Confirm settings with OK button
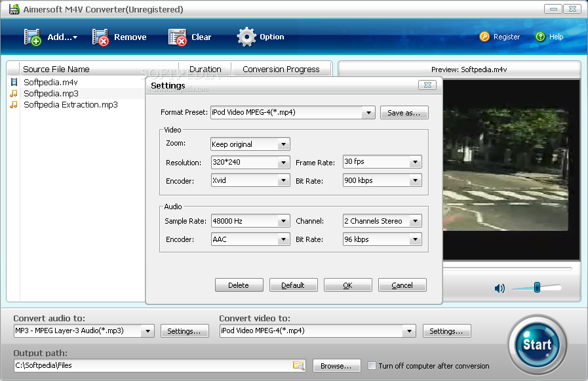The width and height of the screenshot is (588, 381). coord(347,285)
